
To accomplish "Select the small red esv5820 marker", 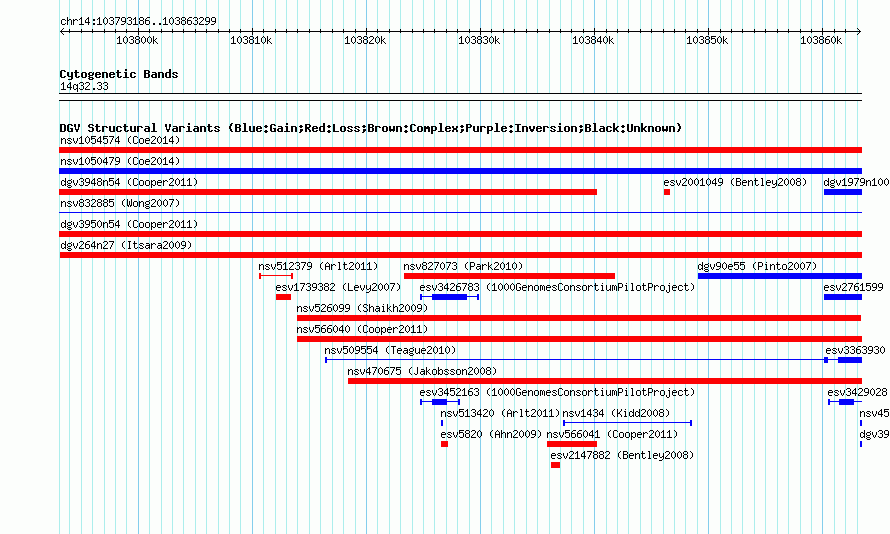I will click(x=444, y=444).
